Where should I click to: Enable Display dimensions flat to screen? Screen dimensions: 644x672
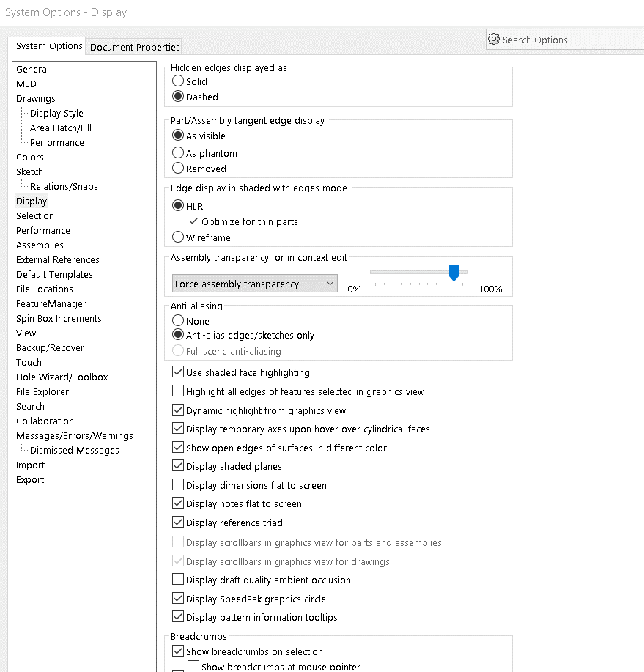pos(178,484)
